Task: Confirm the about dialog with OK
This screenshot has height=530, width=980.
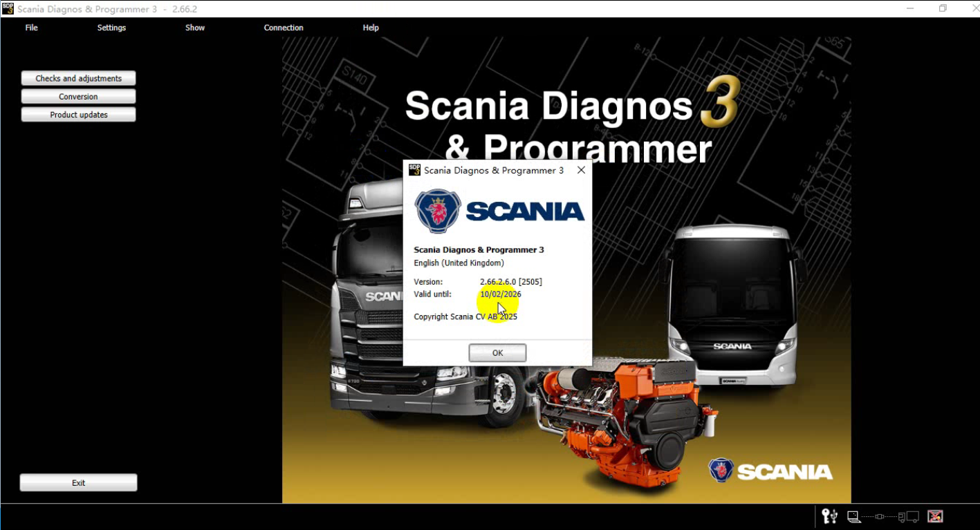Action: click(497, 353)
